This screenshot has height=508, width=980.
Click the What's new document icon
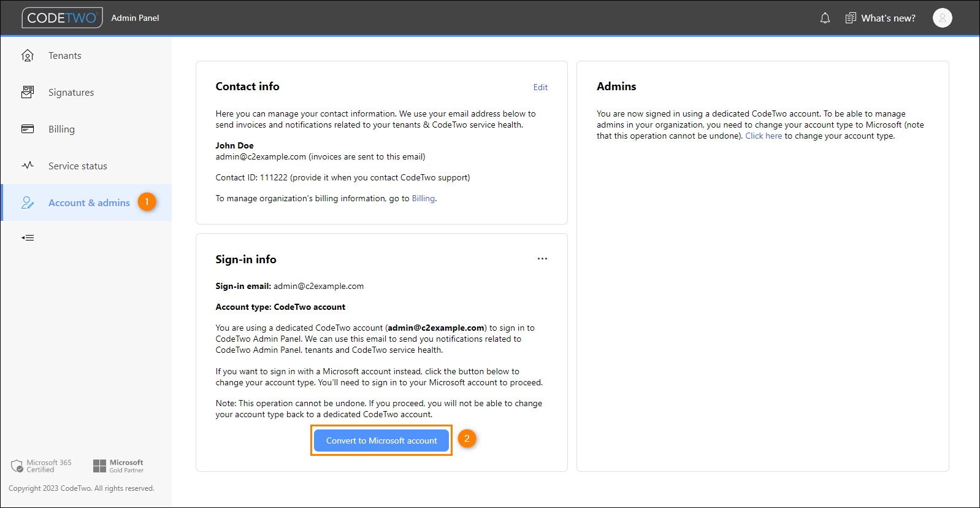pos(851,18)
